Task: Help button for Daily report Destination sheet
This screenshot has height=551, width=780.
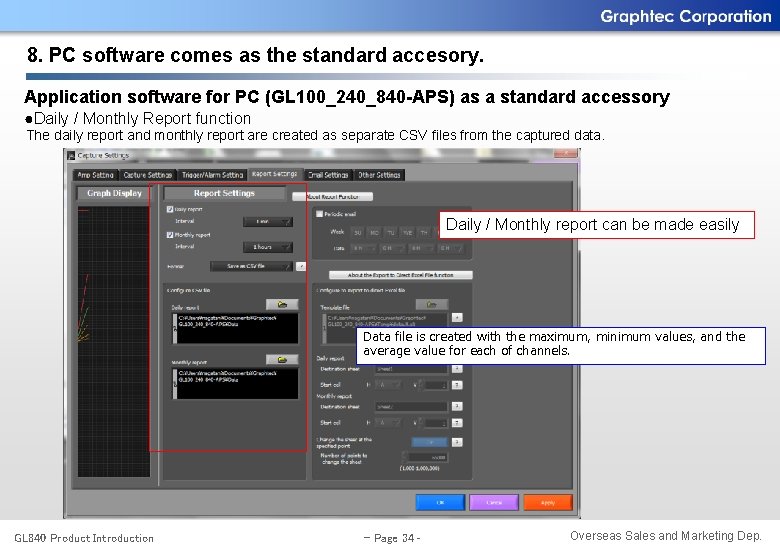Action: 457,368
